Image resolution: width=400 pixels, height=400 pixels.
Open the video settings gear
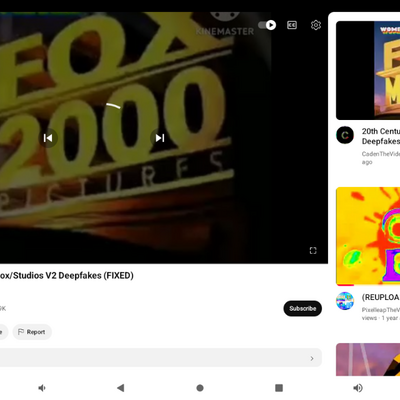(316, 25)
